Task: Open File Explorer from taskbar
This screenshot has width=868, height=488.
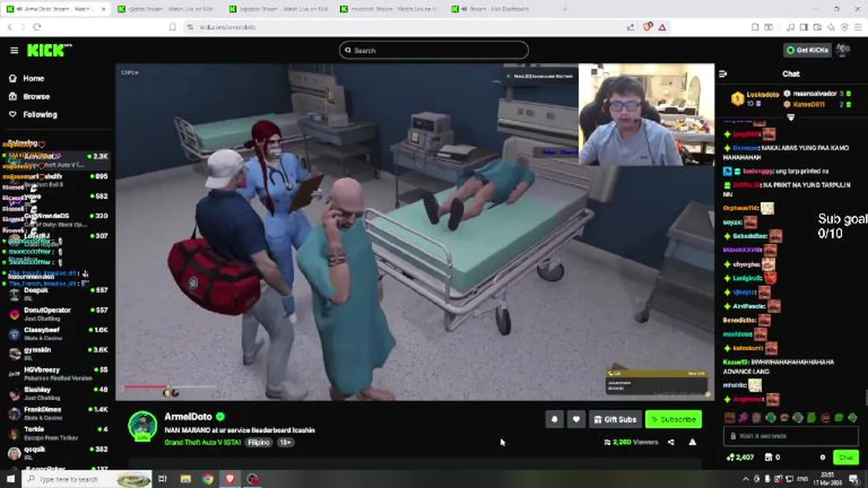Action: click(186, 479)
